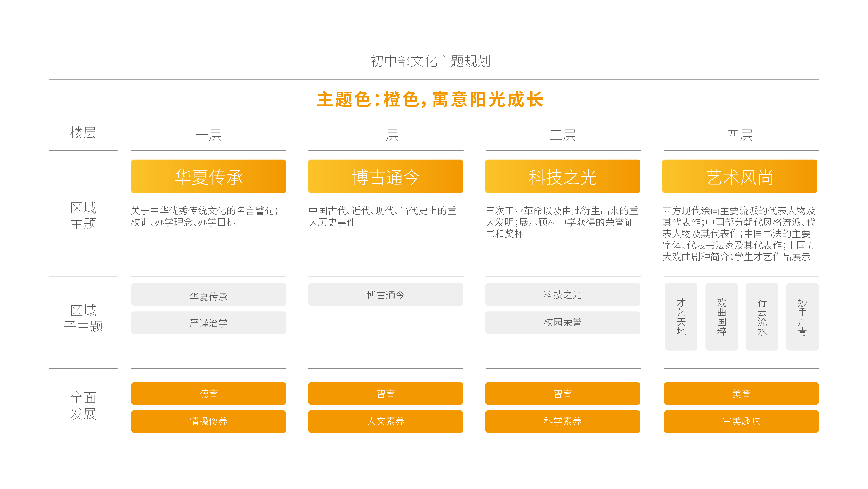The width and height of the screenshot is (868, 489).
Task: Click the 华夏传承 gradient banner
Action: click(x=208, y=176)
